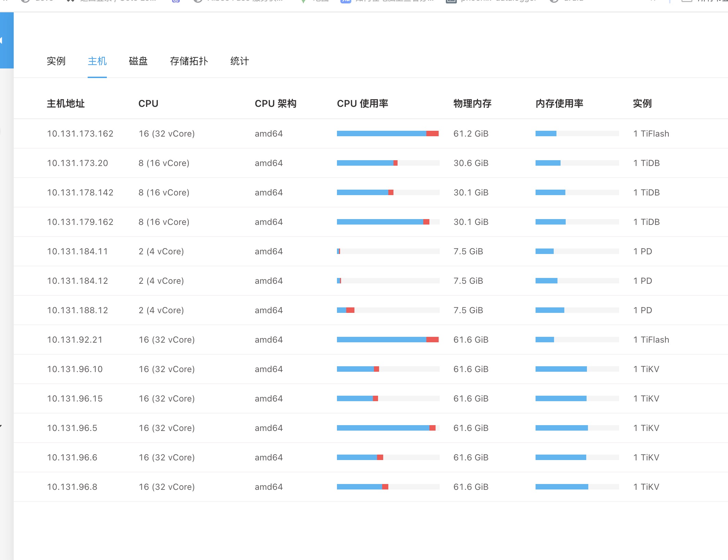Click CPU usage bar for host 10.131.173.162
The height and width of the screenshot is (560, 728).
coord(388,133)
